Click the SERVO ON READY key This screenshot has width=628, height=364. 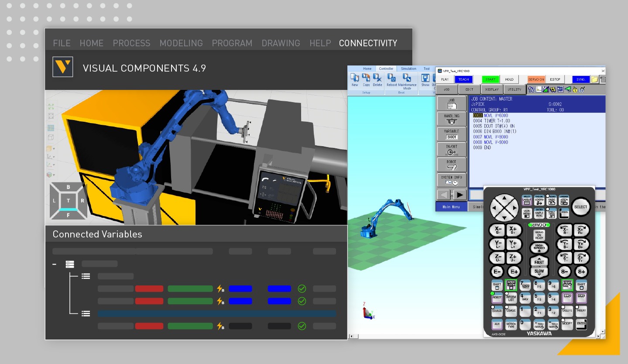click(x=539, y=235)
